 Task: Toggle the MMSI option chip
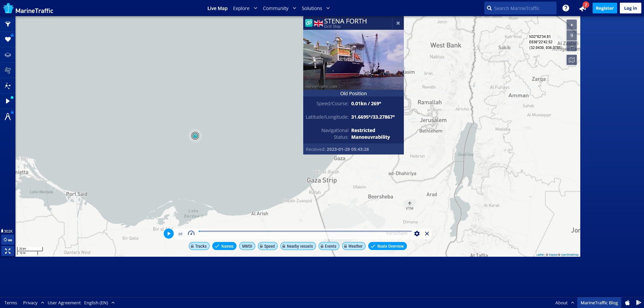tap(247, 246)
